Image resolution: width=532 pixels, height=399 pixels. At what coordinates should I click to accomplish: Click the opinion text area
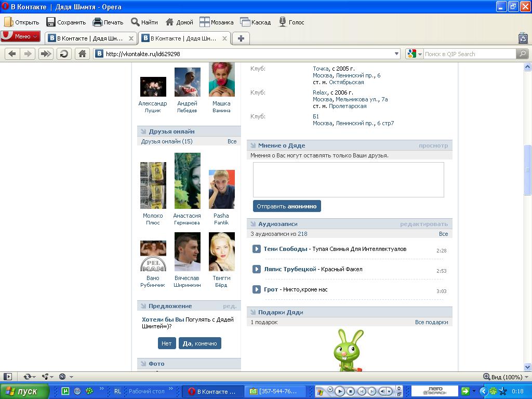[x=349, y=179]
